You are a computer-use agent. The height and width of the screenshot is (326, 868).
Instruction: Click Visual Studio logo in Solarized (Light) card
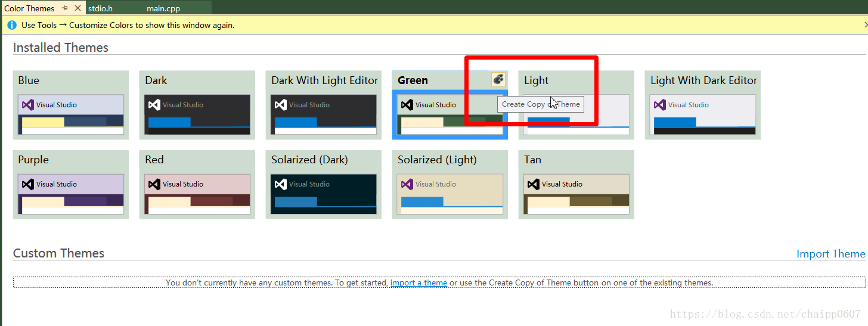[407, 184]
